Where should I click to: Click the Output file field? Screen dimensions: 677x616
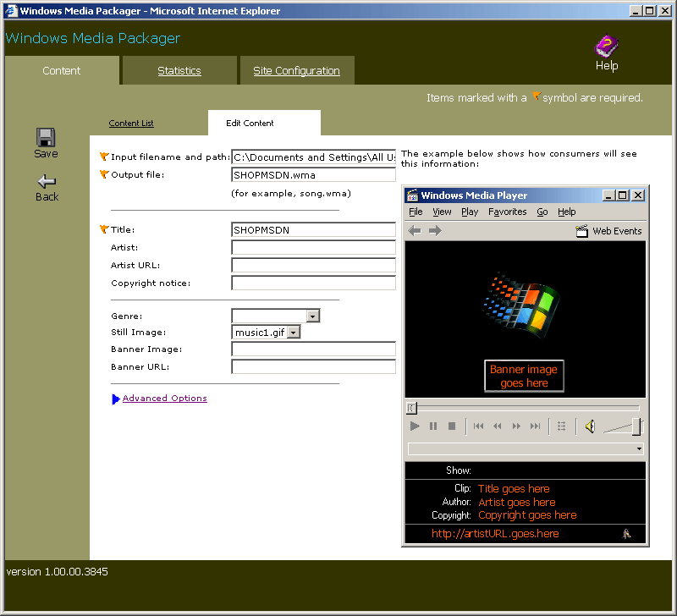tap(313, 175)
